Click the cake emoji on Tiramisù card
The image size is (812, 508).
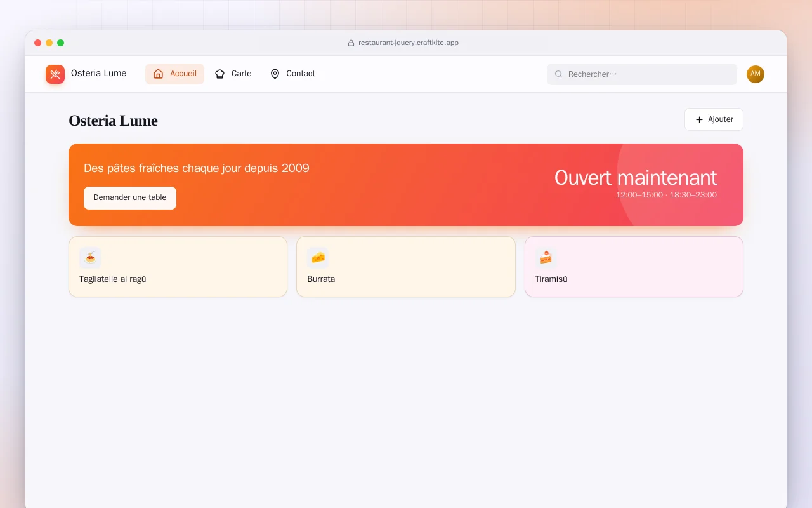[546, 258]
